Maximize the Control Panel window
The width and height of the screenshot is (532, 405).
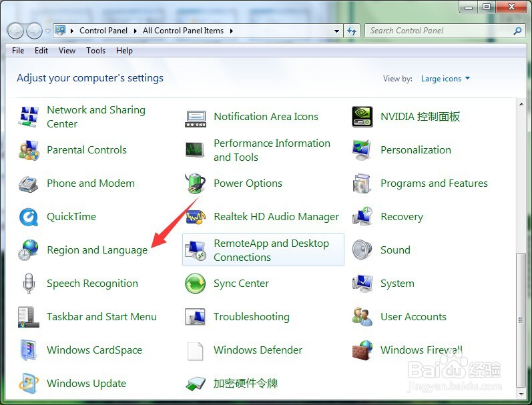coord(487,7)
